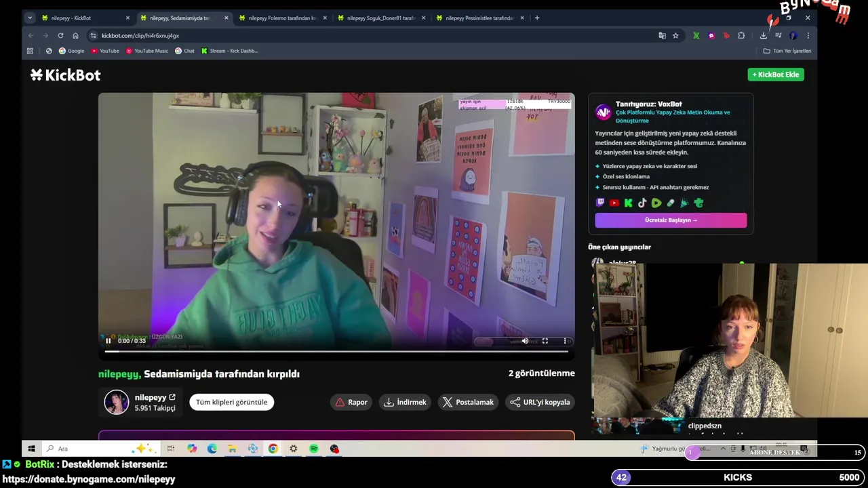Copy the link with URL'yi kopyala

point(540,402)
